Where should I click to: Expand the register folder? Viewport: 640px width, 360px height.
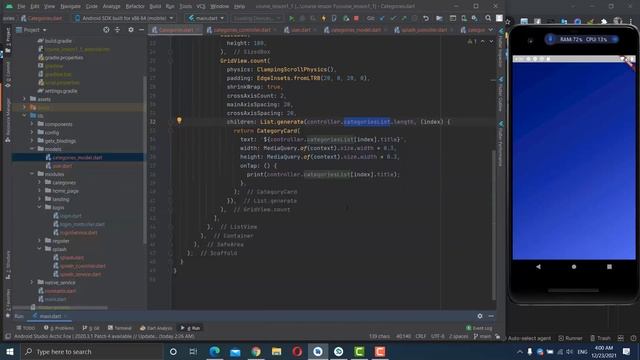click(x=40, y=241)
